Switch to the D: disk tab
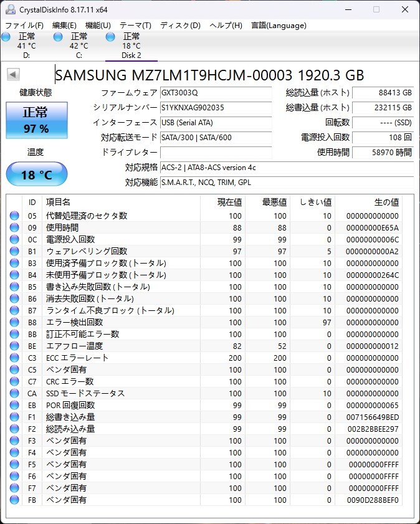420x524 pixels. click(x=26, y=45)
